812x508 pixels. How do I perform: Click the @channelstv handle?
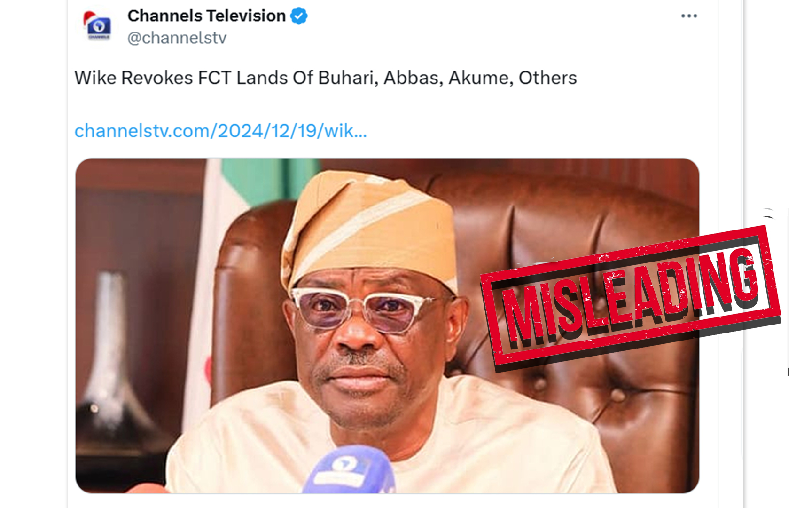(177, 38)
